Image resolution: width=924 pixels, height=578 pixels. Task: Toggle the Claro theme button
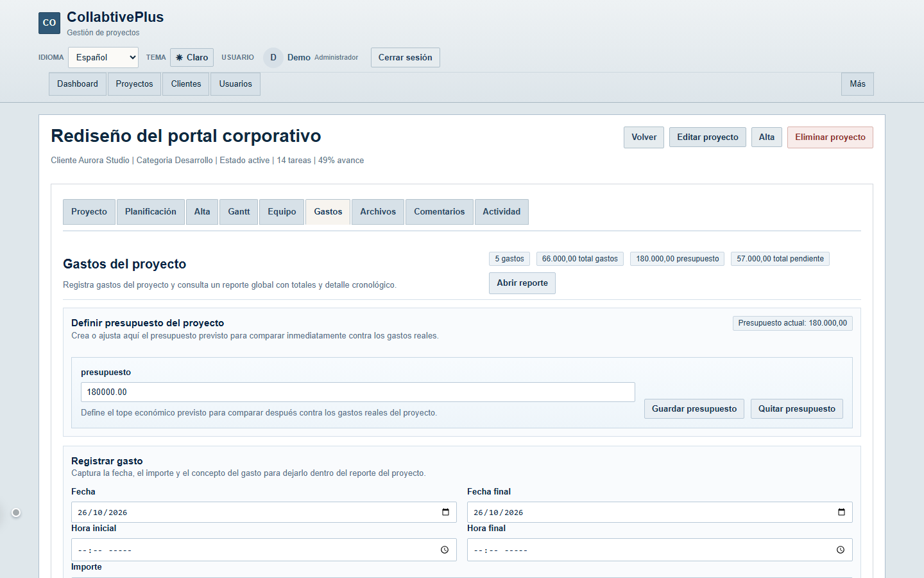point(192,57)
